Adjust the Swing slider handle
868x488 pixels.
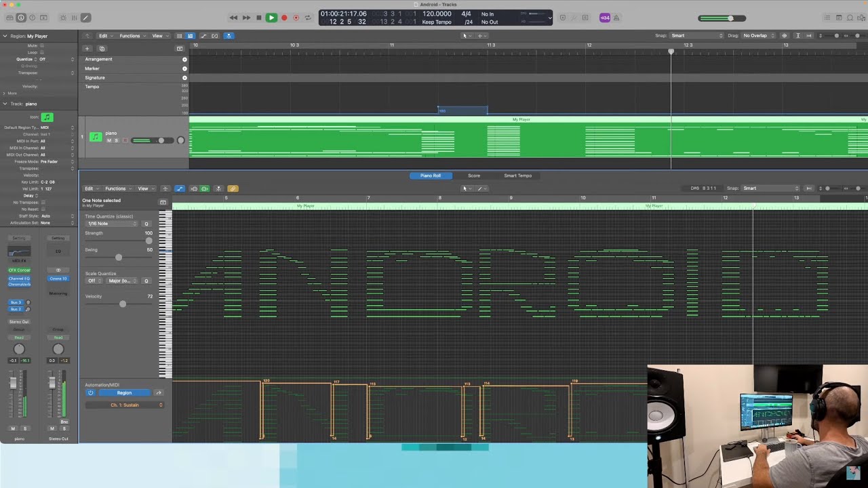point(119,258)
